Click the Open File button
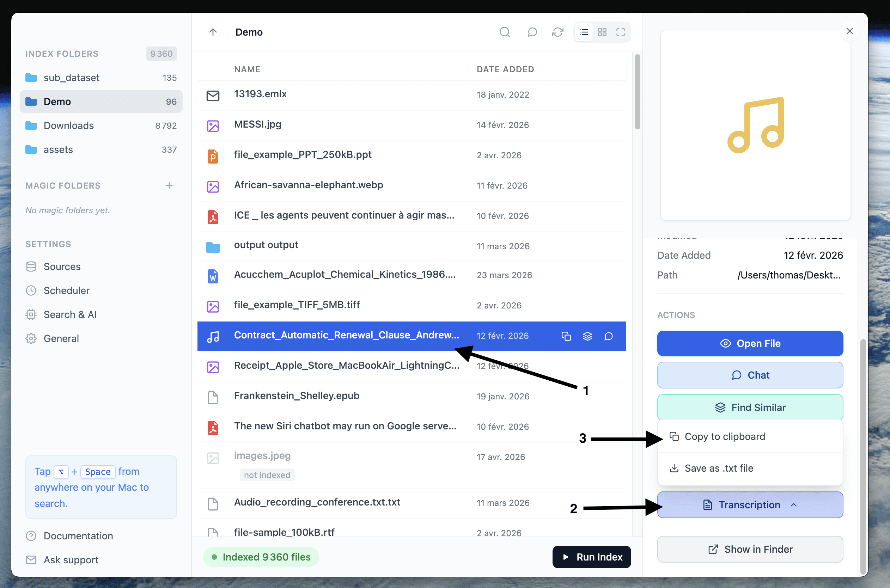This screenshot has width=890, height=588. pyautogui.click(x=750, y=343)
